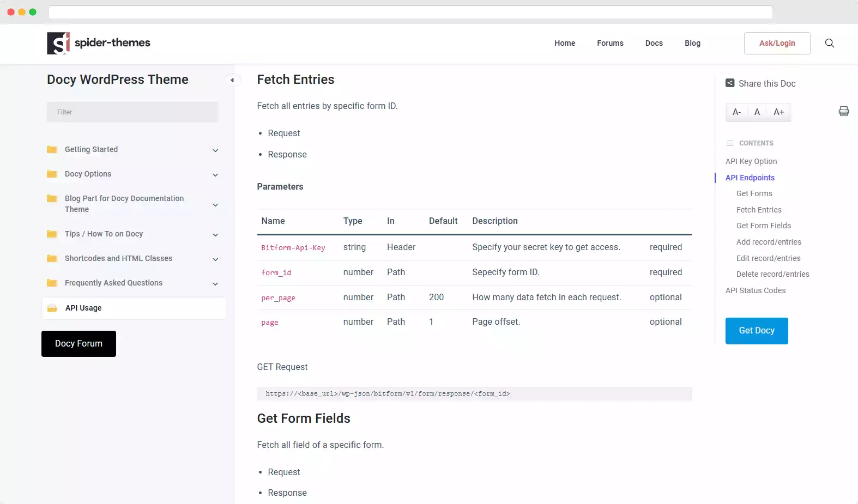Image resolution: width=858 pixels, height=504 pixels.
Task: Click the Shortcodes and HTML Classes folder icon
Action: (x=52, y=258)
